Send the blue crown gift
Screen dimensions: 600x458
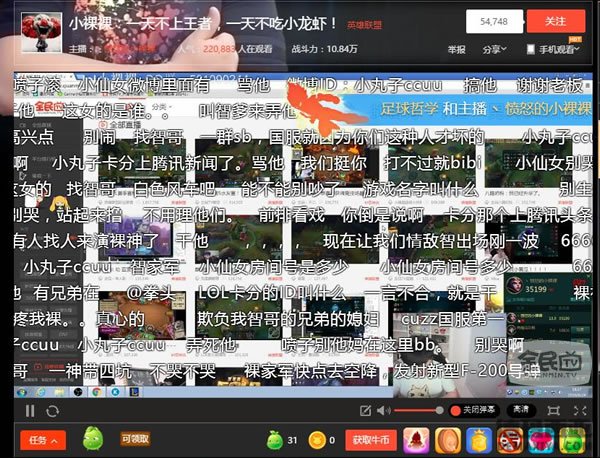[479, 440]
